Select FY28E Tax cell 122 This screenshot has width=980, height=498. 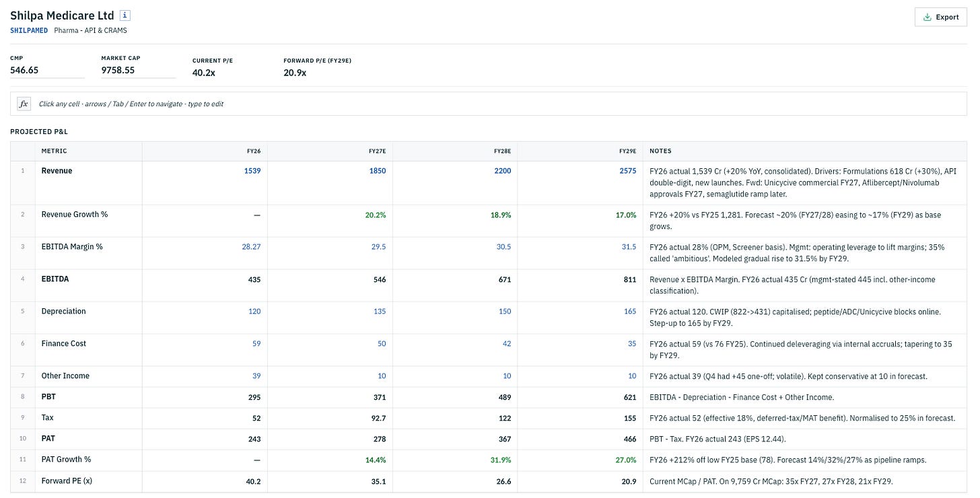455,418
